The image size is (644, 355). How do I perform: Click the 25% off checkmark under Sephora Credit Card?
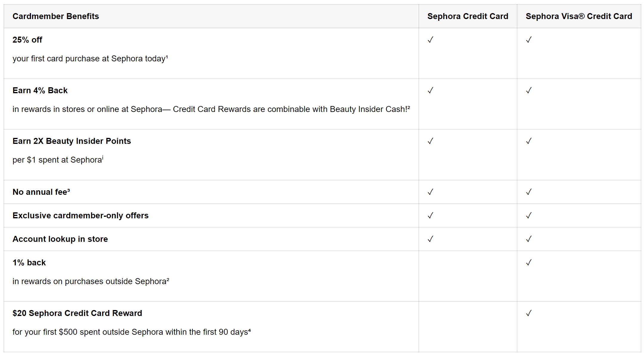point(430,40)
